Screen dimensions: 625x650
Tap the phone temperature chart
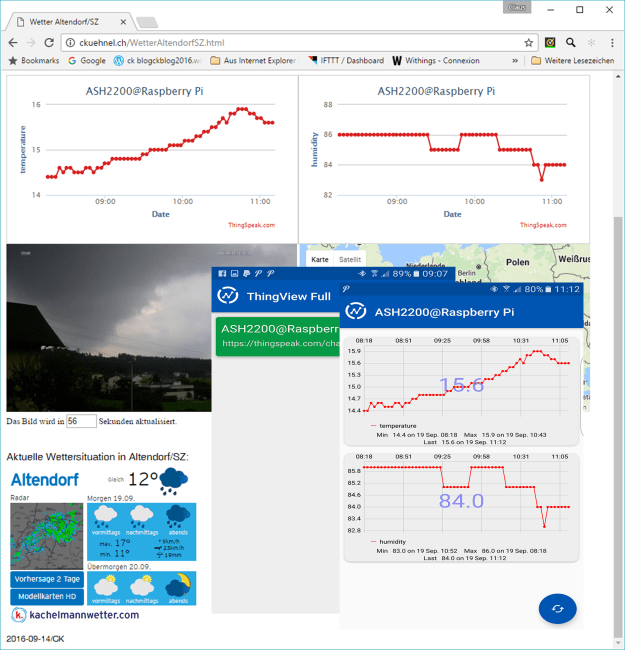coord(461,390)
